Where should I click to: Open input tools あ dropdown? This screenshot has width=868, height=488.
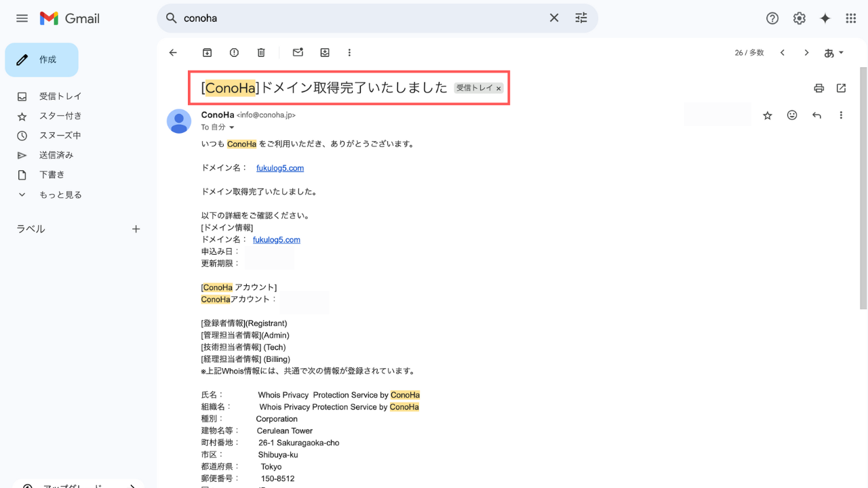(x=834, y=52)
